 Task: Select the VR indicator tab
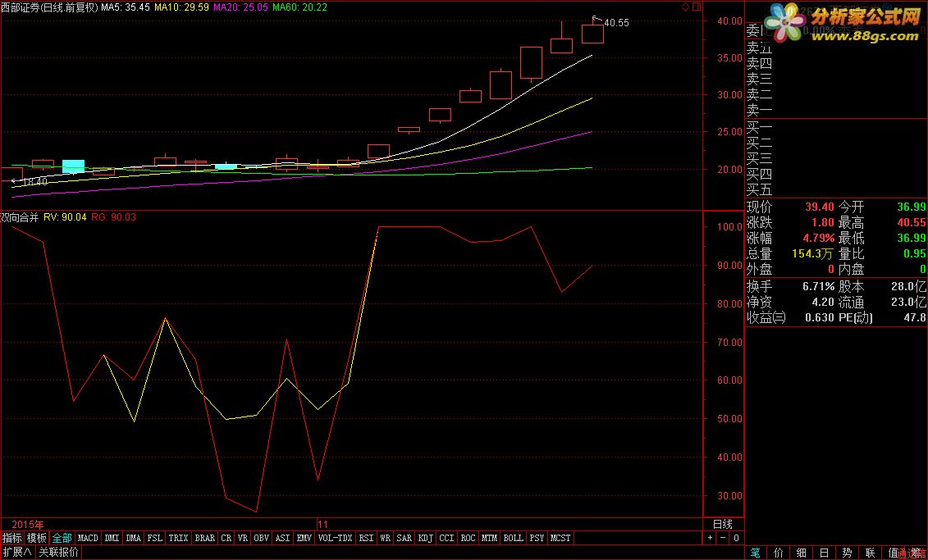point(243,538)
